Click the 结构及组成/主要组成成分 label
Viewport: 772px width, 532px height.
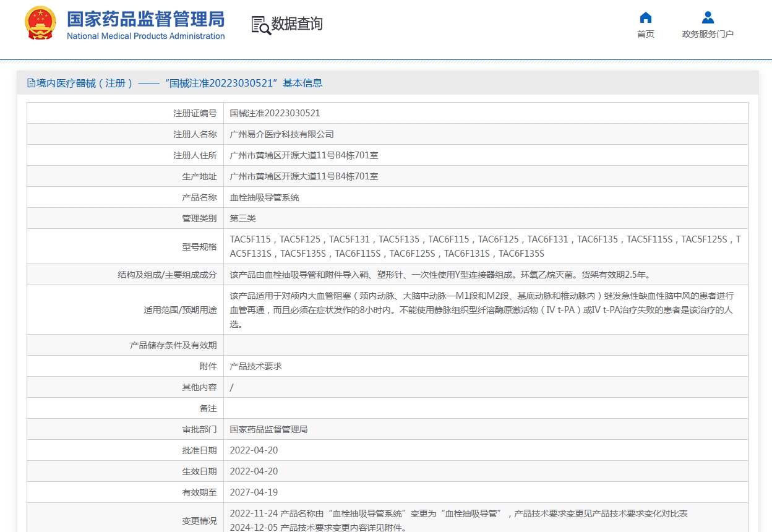pos(167,275)
